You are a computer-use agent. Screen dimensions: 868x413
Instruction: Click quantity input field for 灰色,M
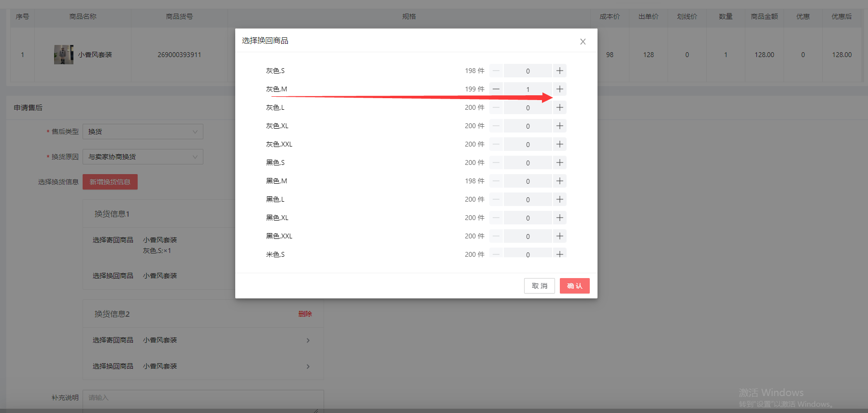527,89
